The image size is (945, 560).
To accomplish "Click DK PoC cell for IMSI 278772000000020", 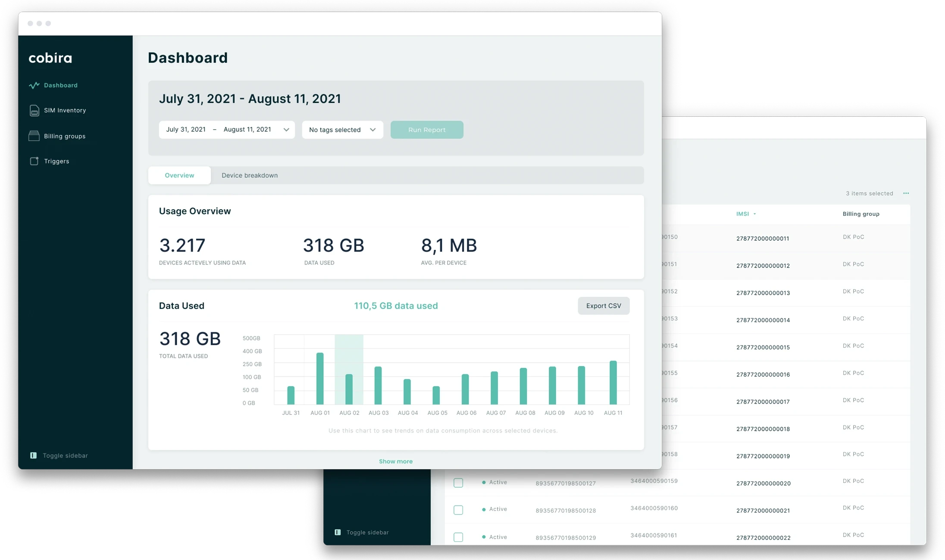I will pyautogui.click(x=853, y=481).
